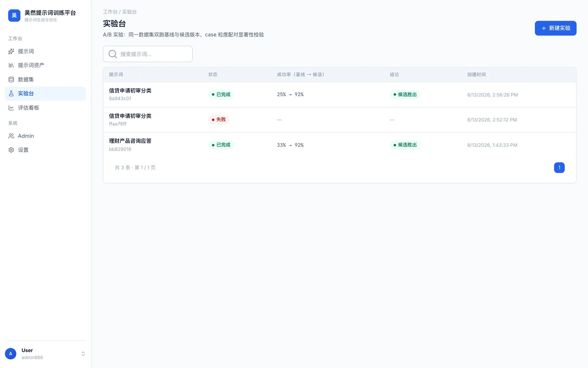
Task: Click the 状态 column header
Action: 213,75
